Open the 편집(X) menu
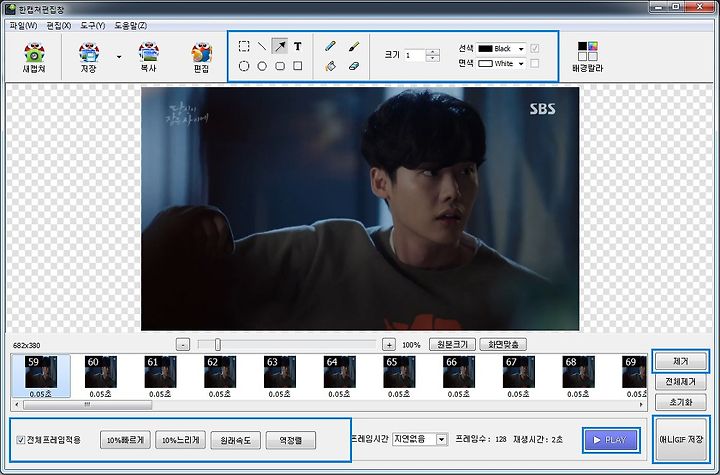720x475 pixels. click(59, 26)
